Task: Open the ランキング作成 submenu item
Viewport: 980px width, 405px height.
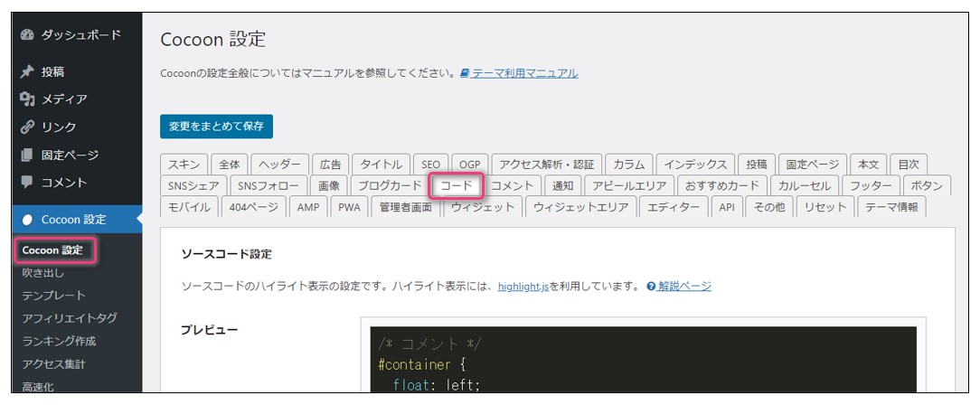Action: [59, 341]
